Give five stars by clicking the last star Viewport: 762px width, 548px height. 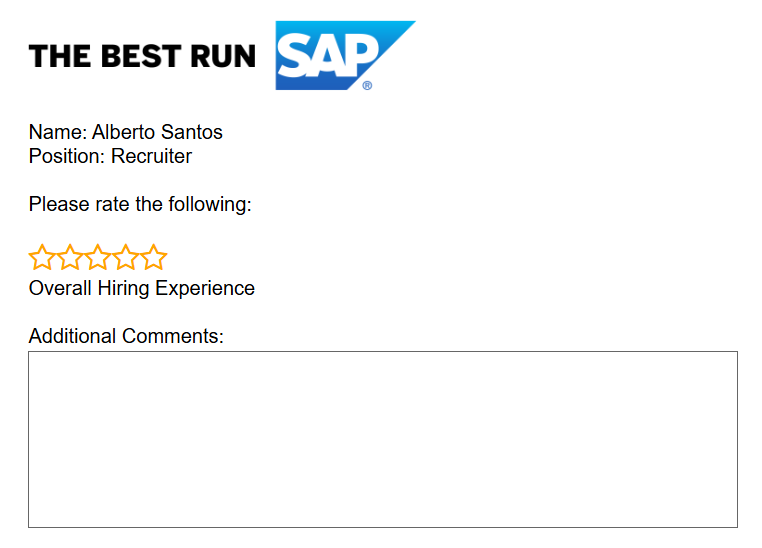pyautogui.click(x=153, y=258)
